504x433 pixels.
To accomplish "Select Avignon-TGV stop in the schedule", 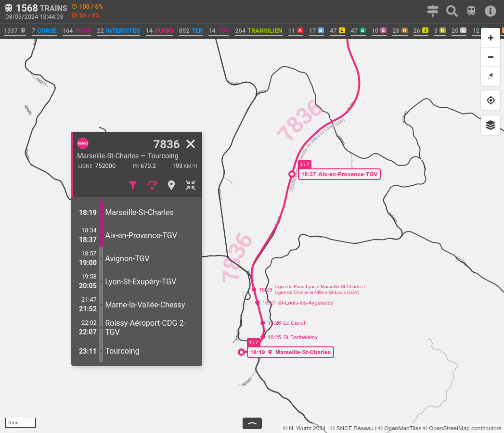I will pyautogui.click(x=127, y=258).
